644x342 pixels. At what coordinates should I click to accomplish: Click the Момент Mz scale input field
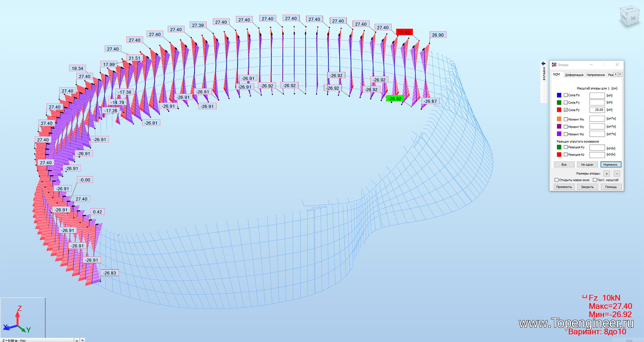597,134
